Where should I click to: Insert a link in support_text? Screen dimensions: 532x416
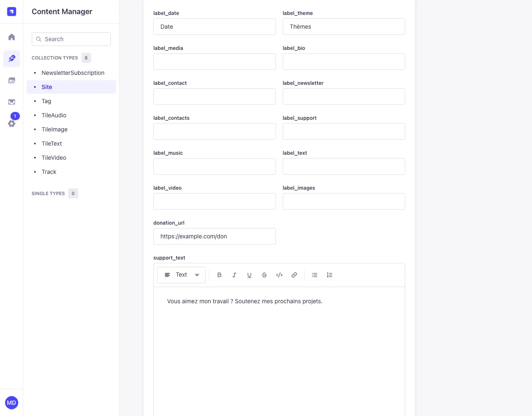click(294, 275)
